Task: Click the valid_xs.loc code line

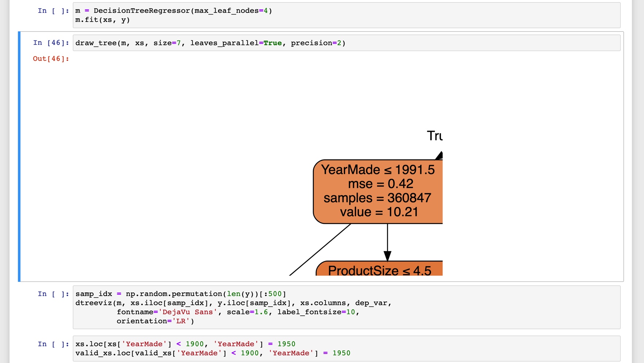Action: point(213,353)
